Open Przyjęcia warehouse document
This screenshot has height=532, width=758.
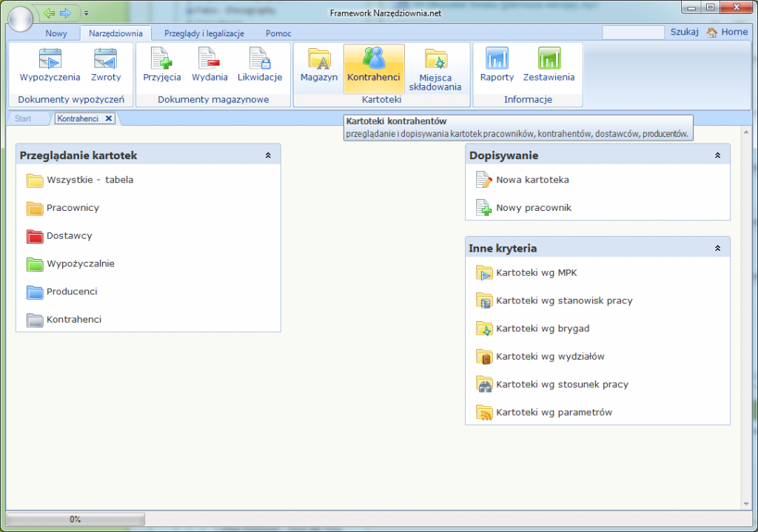pos(161,65)
